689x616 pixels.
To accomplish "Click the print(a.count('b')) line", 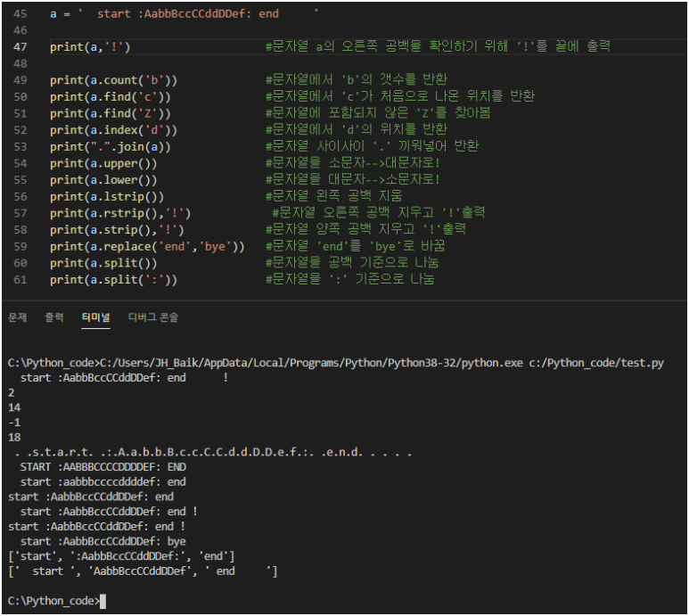I will (x=113, y=80).
